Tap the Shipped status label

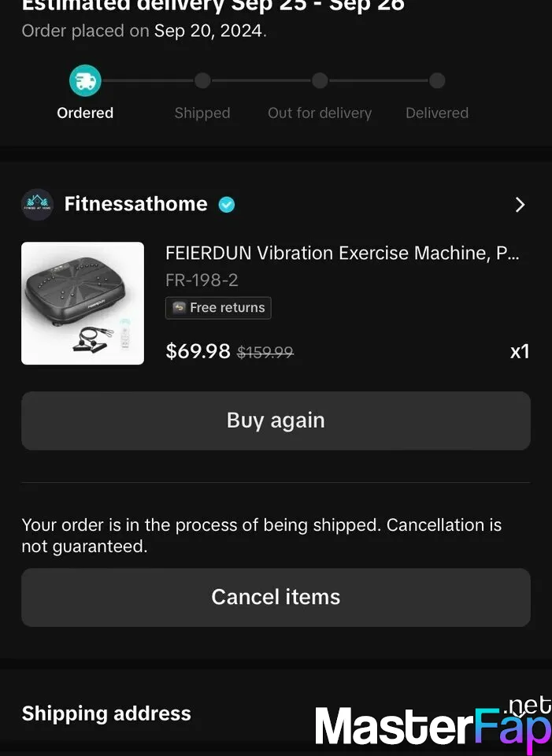(202, 113)
